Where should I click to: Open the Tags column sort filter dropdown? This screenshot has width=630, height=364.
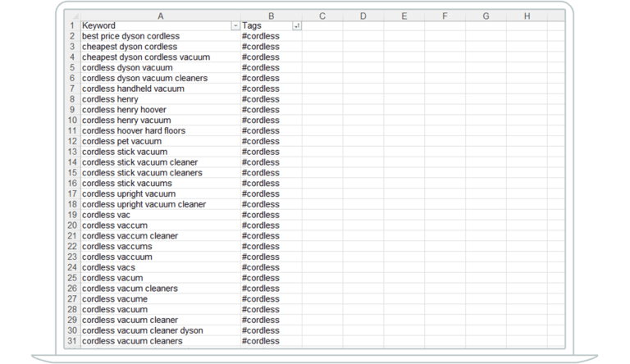click(x=297, y=25)
